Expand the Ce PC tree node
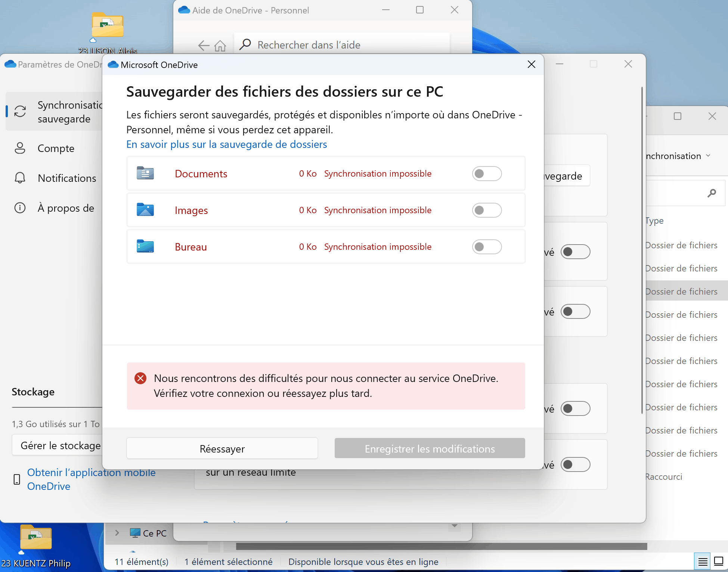 coord(117,533)
